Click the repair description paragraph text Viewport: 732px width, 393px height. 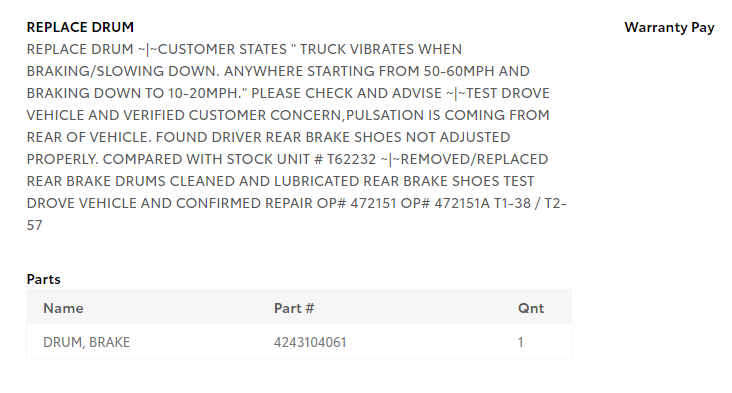click(x=296, y=137)
